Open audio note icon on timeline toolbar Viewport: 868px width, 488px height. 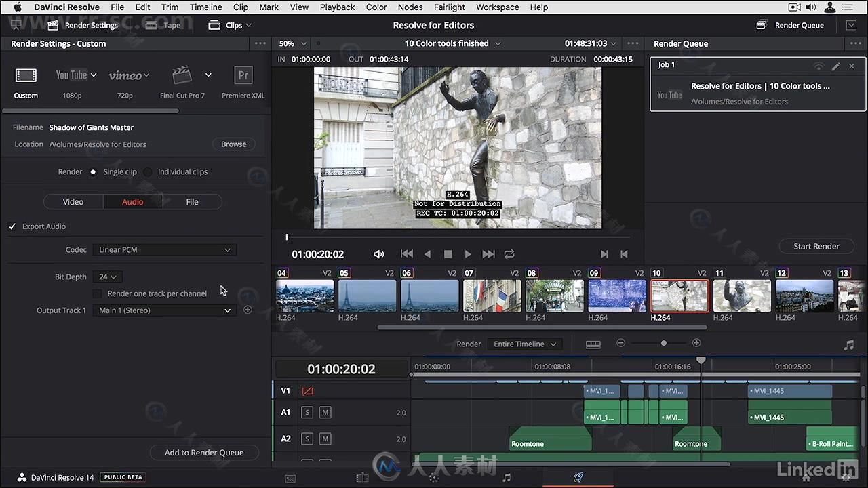coord(848,345)
